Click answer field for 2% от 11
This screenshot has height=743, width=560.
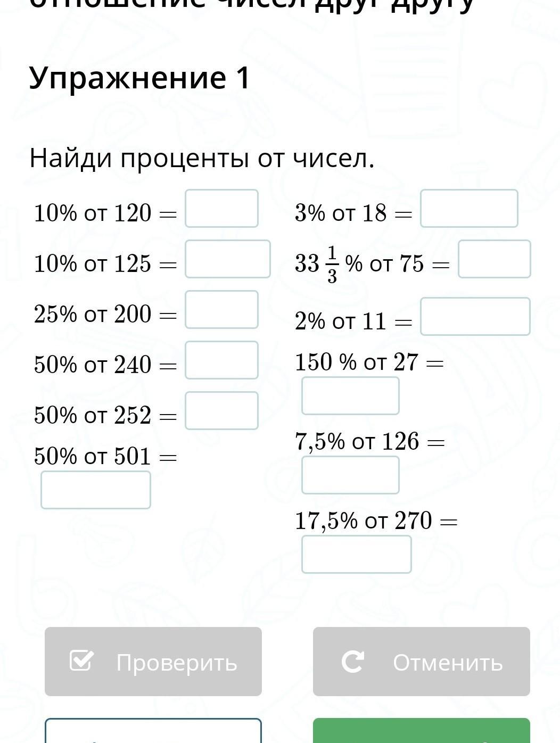click(x=475, y=317)
